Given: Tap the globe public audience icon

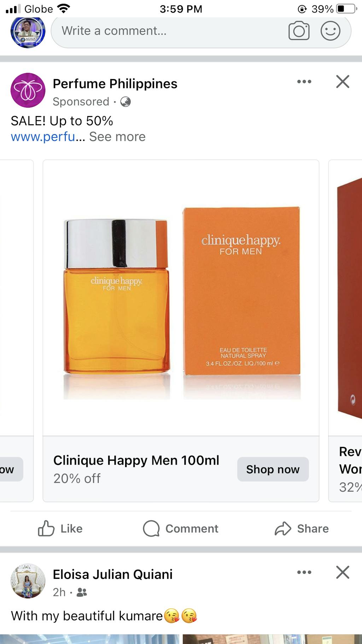Looking at the screenshot, I should [125, 102].
